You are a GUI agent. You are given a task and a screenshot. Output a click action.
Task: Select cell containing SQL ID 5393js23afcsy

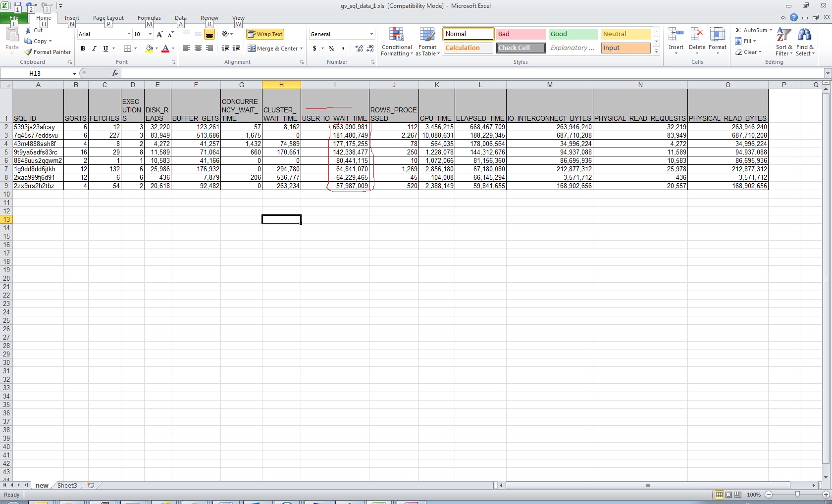pyautogui.click(x=38, y=127)
